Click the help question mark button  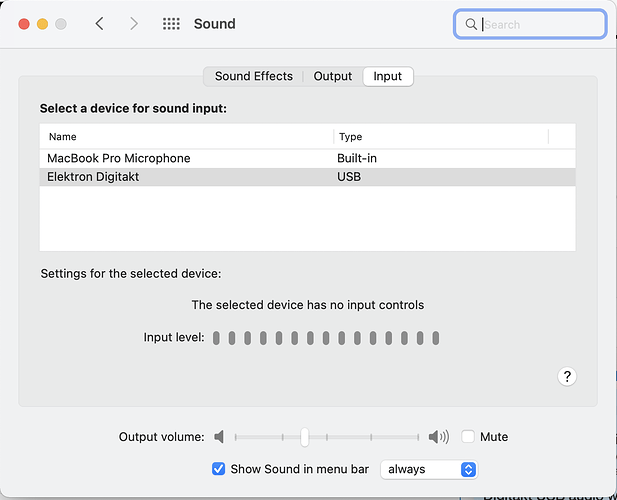567,376
